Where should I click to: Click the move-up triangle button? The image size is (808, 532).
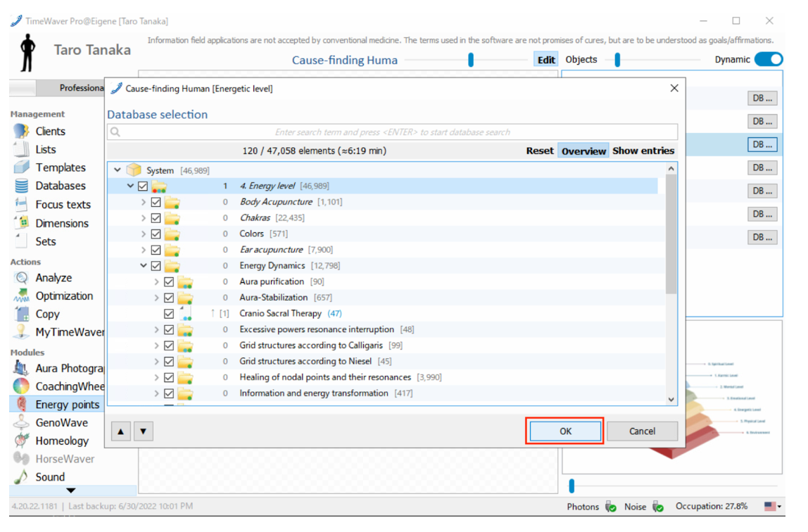[x=120, y=431]
